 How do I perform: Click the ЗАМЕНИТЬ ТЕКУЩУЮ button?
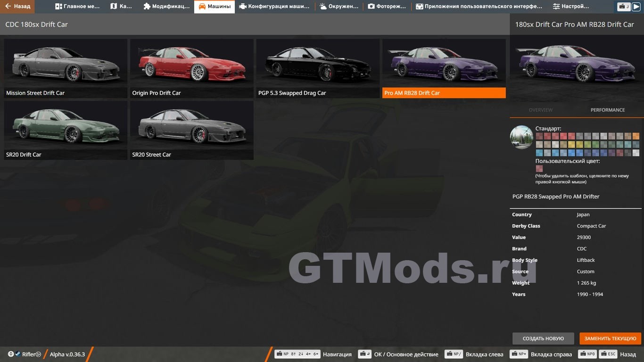point(611,338)
